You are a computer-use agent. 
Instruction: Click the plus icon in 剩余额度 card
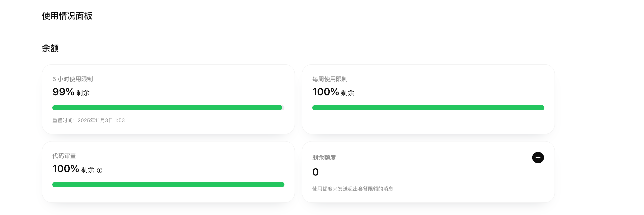coord(538,157)
